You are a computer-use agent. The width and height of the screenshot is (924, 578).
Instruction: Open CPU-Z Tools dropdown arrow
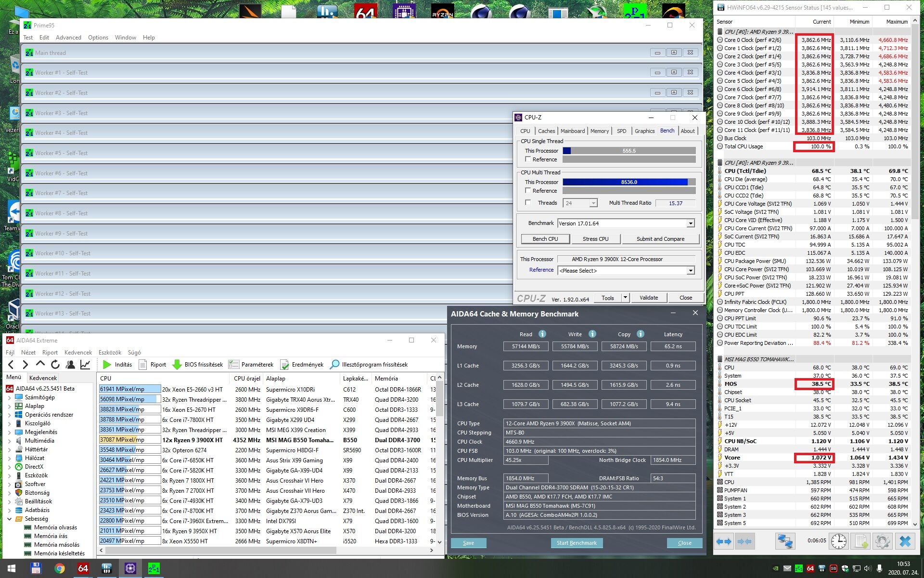click(625, 298)
